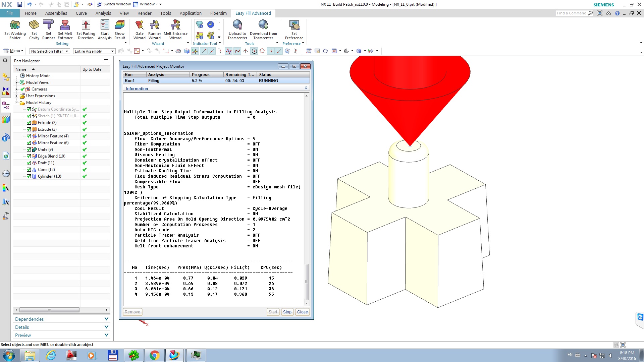Click the Information pane vertical scrollbar thumb
This screenshot has width=644, height=362.
[306, 282]
